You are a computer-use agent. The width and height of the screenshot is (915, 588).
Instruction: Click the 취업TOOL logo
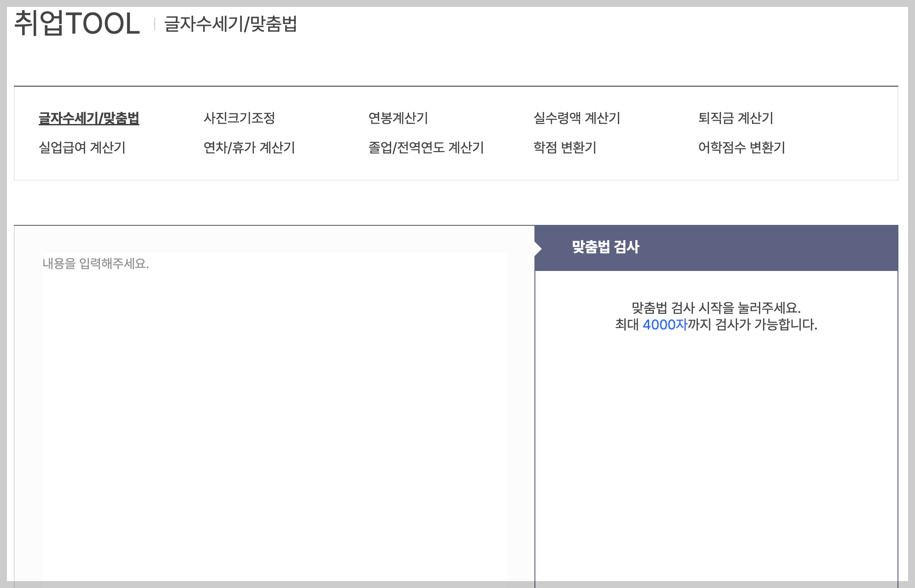tap(77, 24)
